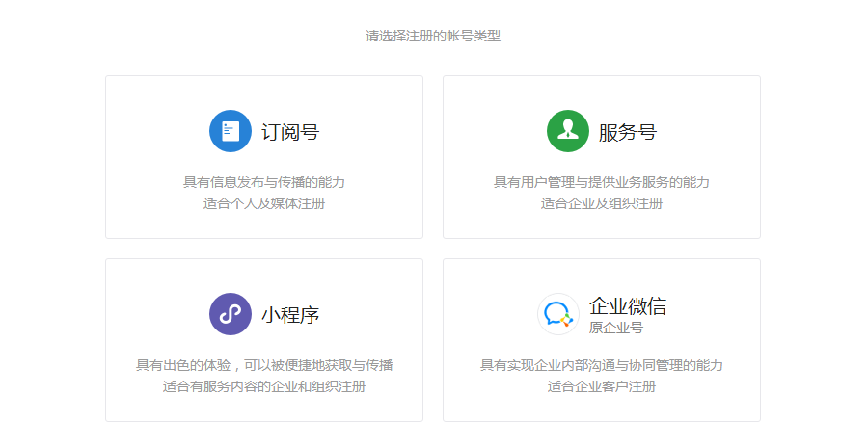Click the 请选择注册的帐号类型 heading

point(433,37)
